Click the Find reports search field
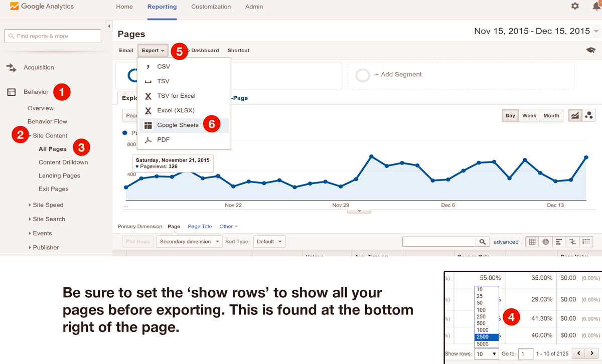 [x=53, y=36]
